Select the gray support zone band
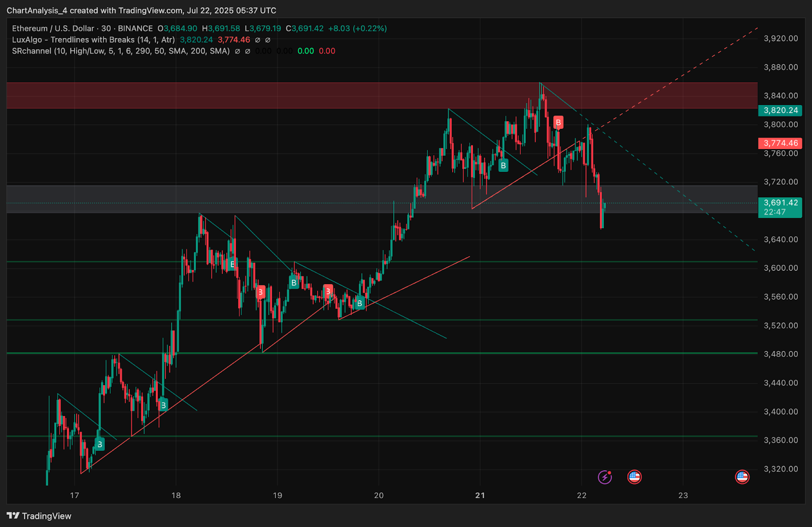The height and width of the screenshot is (527, 812). click(382, 199)
